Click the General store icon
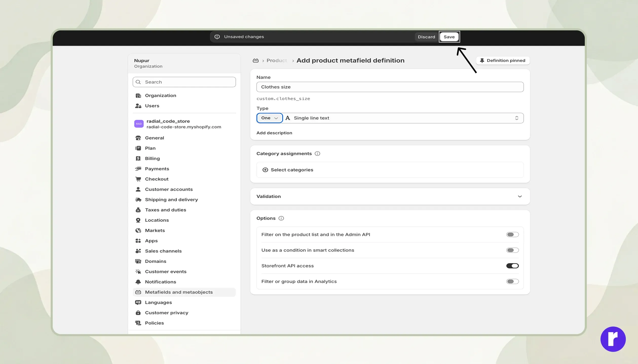 [138, 138]
